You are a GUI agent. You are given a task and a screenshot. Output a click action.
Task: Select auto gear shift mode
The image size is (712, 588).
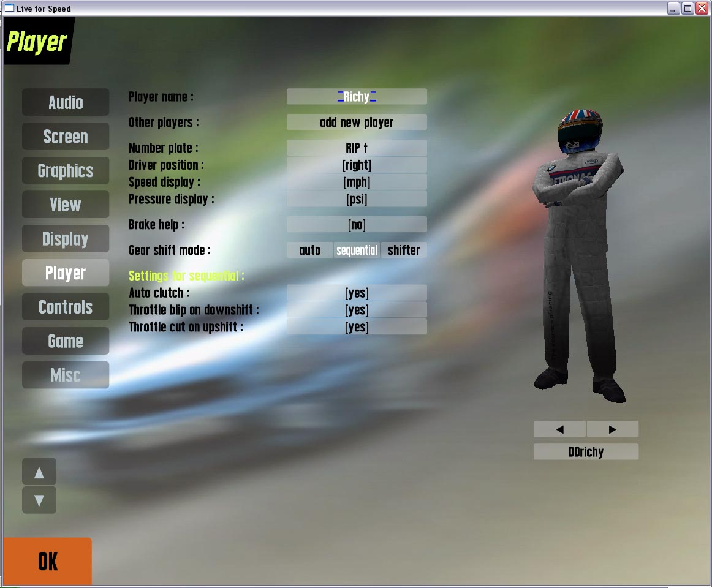(x=309, y=250)
